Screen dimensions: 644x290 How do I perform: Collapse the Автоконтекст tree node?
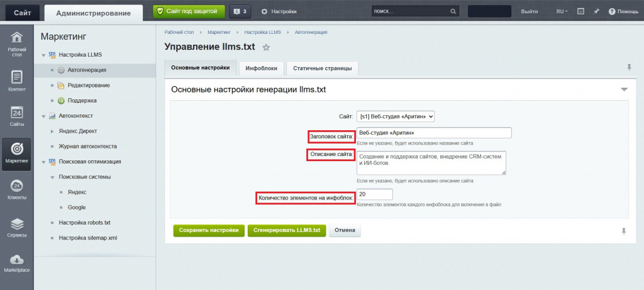43,116
